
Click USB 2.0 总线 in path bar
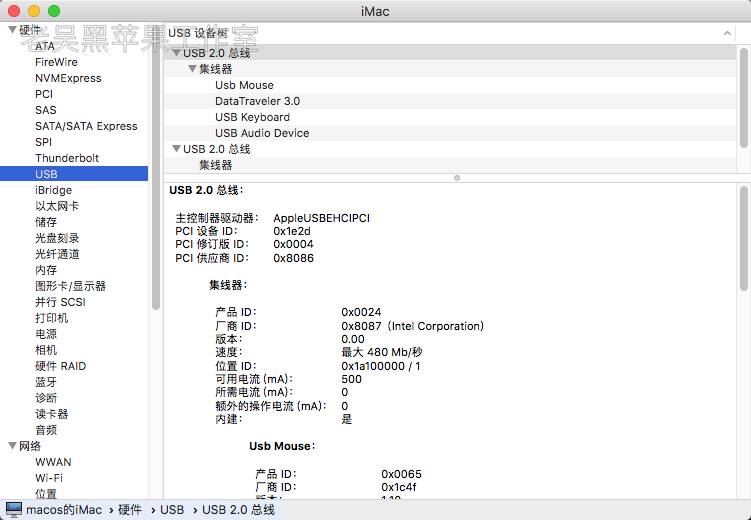point(238,509)
